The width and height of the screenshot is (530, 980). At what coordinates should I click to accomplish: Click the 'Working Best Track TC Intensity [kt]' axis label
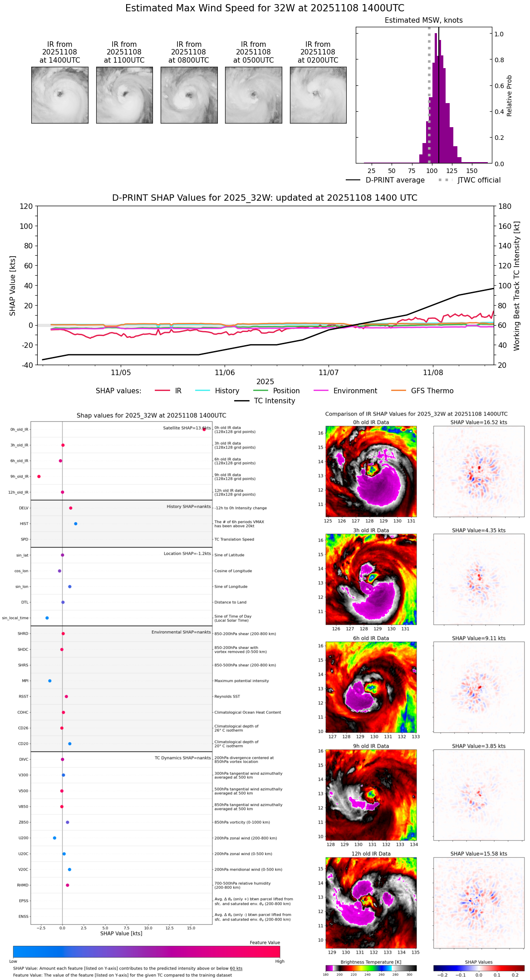[x=517, y=286]
